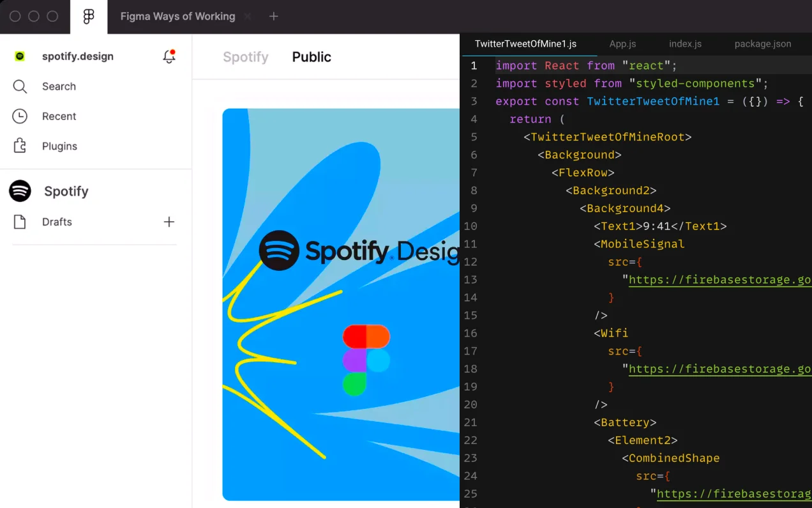Open a new tab with plus button
This screenshot has height=508, width=812.
click(274, 17)
